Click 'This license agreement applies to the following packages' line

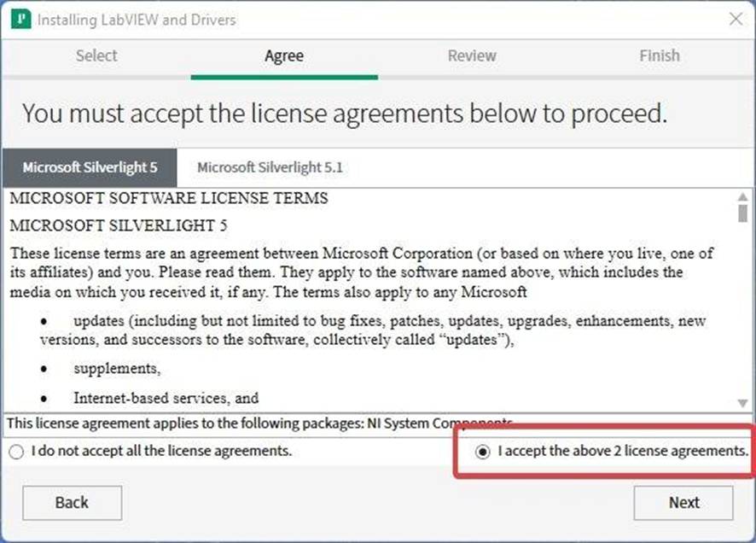point(259,423)
